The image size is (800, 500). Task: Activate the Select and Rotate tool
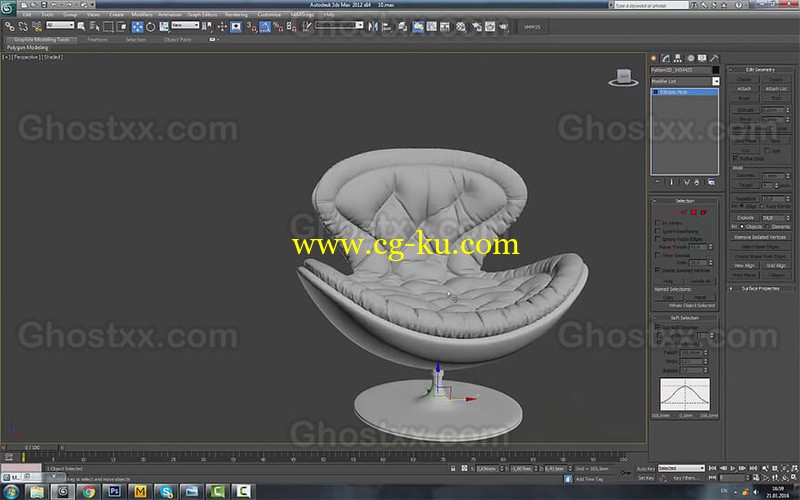151,27
